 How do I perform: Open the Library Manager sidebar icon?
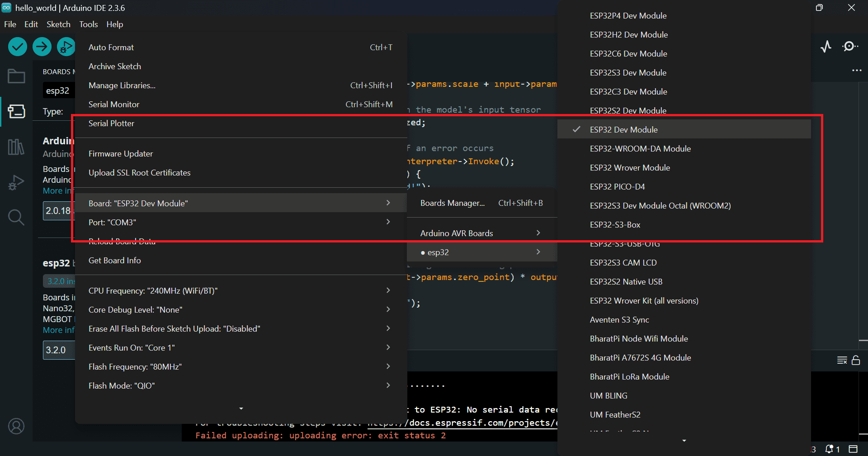(16, 147)
